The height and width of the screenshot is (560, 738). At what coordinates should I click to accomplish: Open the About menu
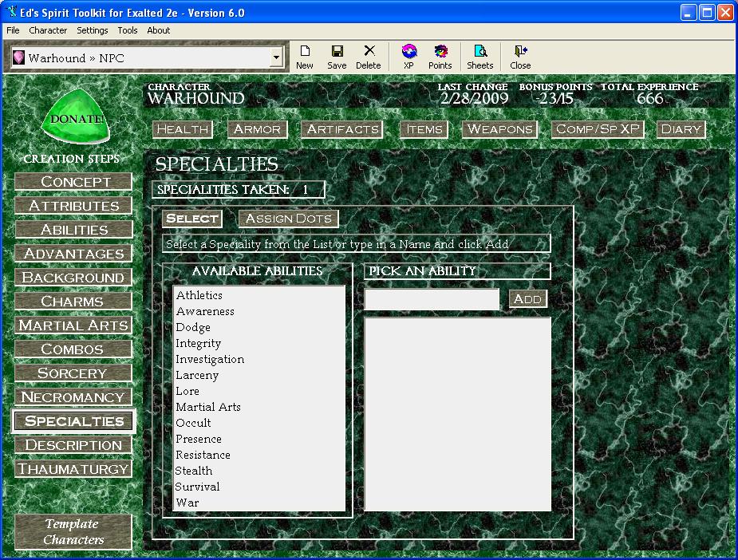[x=159, y=30]
